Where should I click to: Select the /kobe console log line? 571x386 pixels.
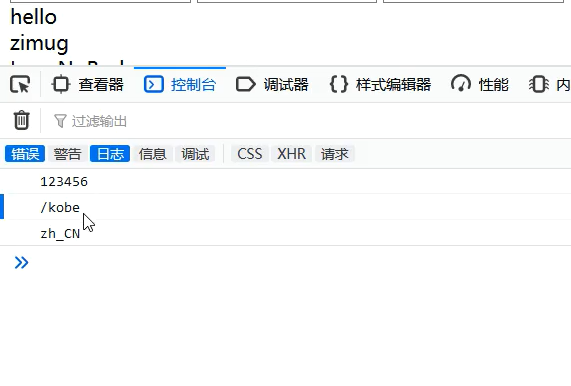(x=286, y=207)
